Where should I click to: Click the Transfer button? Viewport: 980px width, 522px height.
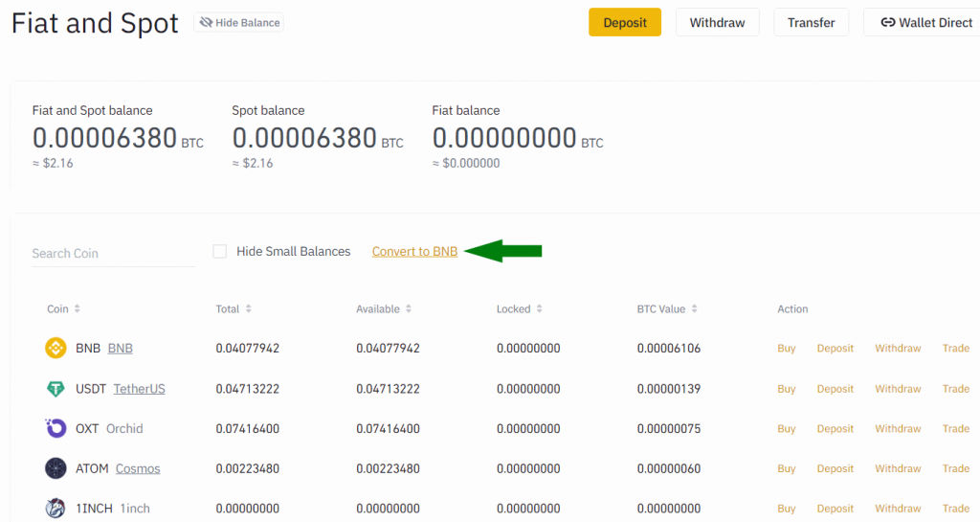(811, 22)
